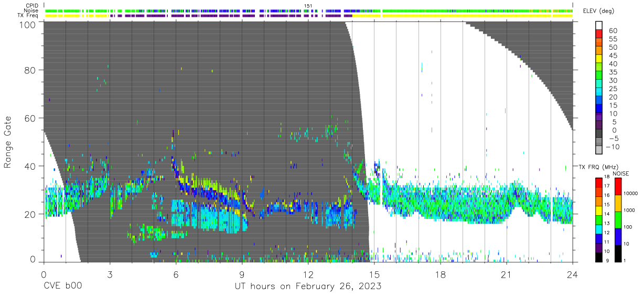
Task: Select the hour 12 x-axis tick label
Action: [308, 276]
